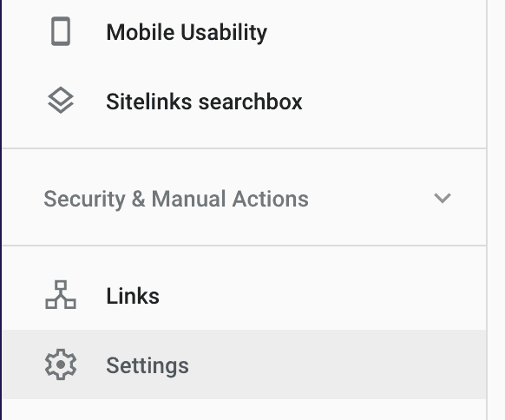The height and width of the screenshot is (420, 505).
Task: Open the Settings page from the sidebar
Action: pyautogui.click(x=244, y=364)
